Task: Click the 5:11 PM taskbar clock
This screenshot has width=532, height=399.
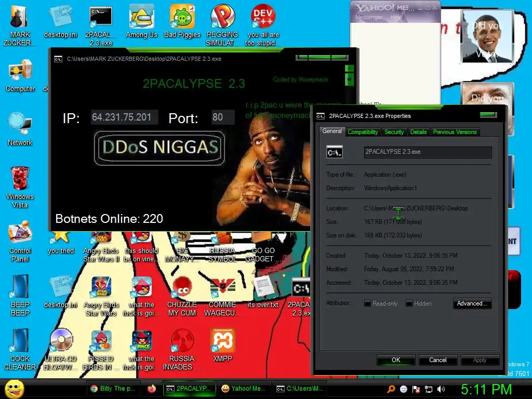Action: 486,389
